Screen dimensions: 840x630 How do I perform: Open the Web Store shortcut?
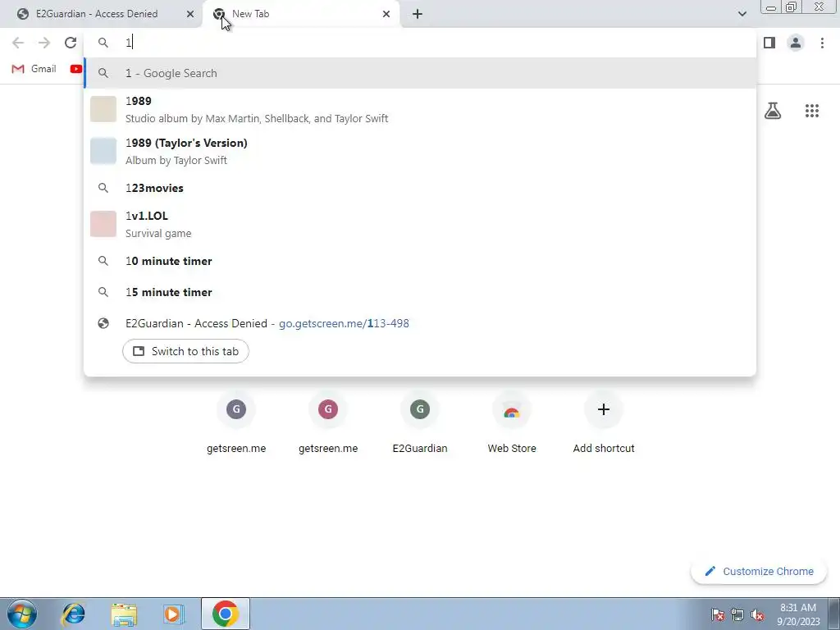tap(512, 423)
